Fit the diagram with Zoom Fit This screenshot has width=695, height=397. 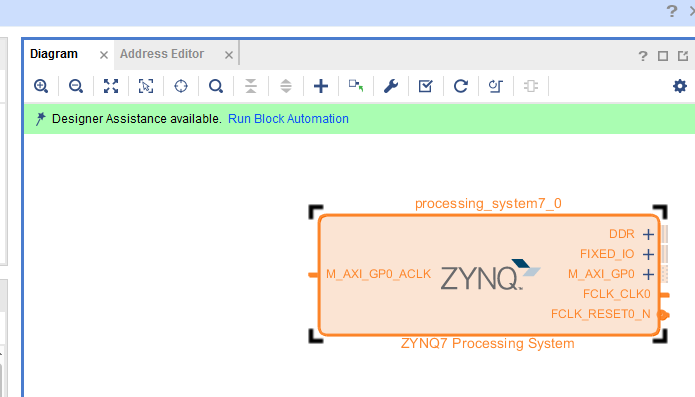[111, 86]
